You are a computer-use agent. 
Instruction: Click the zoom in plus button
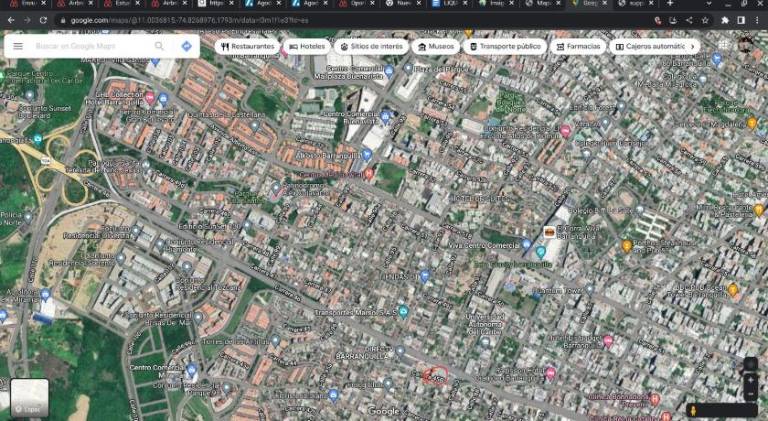click(x=750, y=380)
